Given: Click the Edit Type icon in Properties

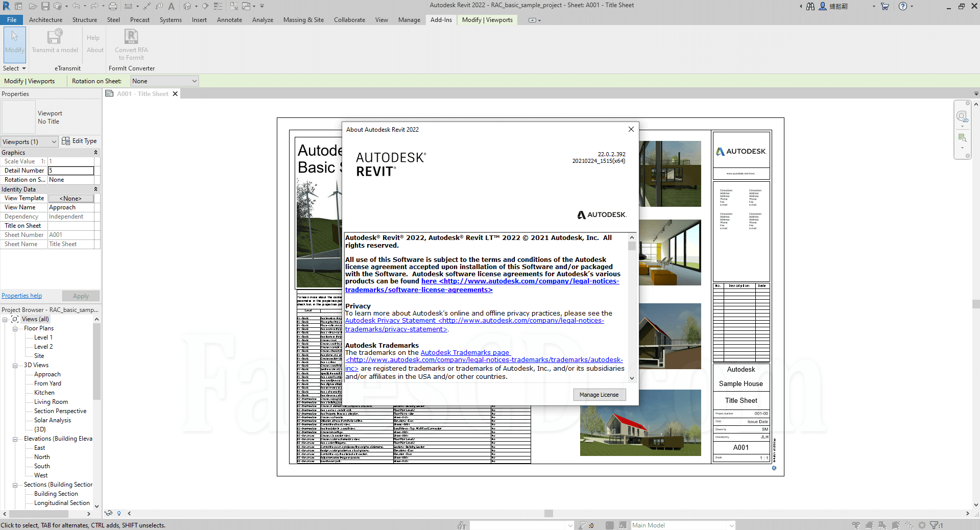Looking at the screenshot, I should coord(66,141).
